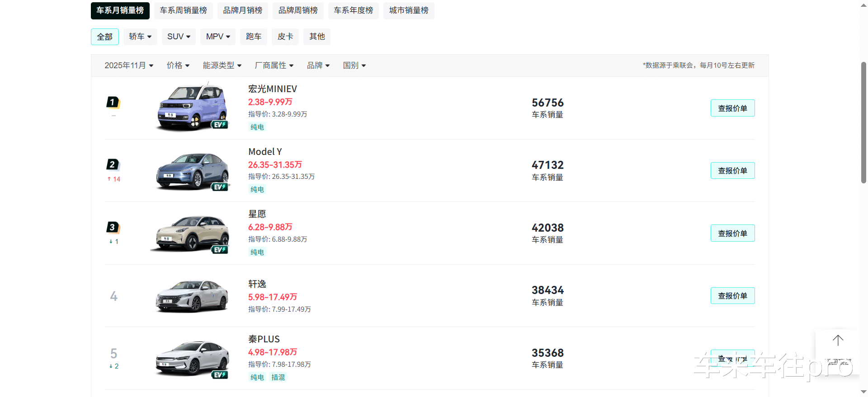868x397 pixels.
Task: Click 查报价单 button for Model Y
Action: point(732,171)
